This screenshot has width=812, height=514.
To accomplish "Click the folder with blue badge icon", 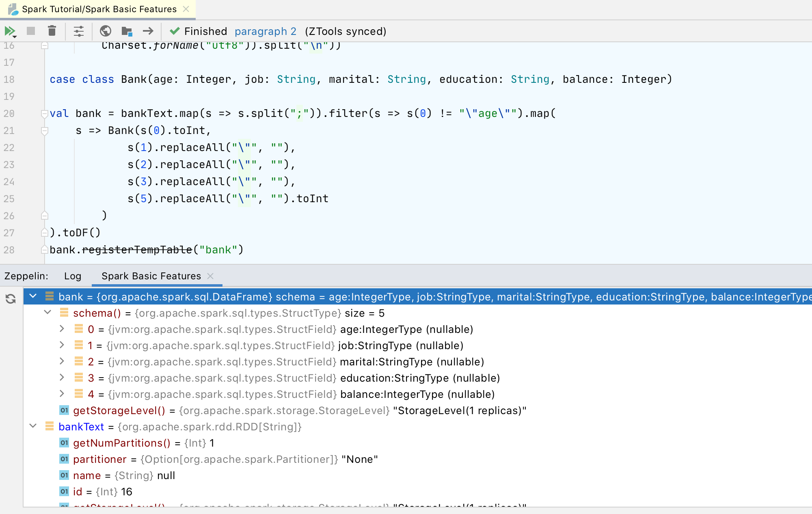I will pos(127,31).
